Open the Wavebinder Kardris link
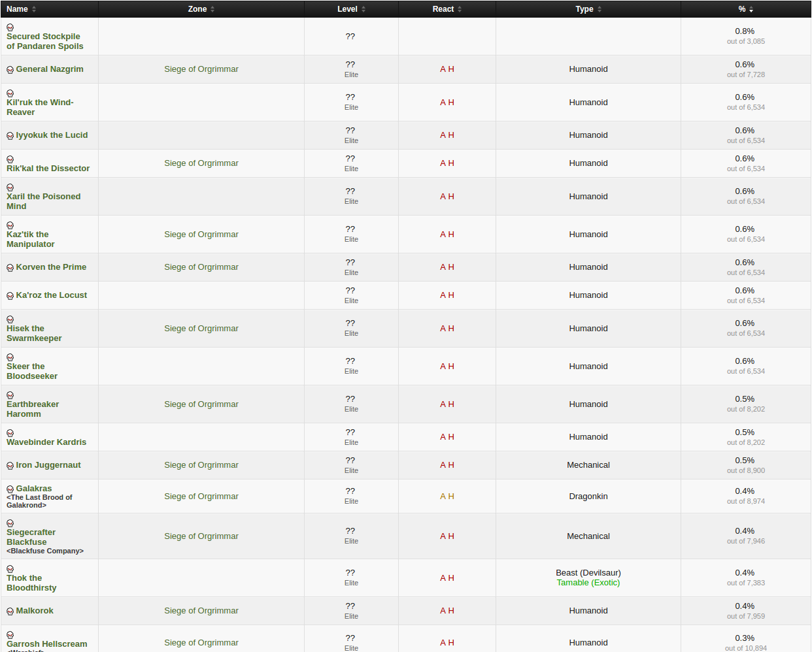 tap(46, 442)
